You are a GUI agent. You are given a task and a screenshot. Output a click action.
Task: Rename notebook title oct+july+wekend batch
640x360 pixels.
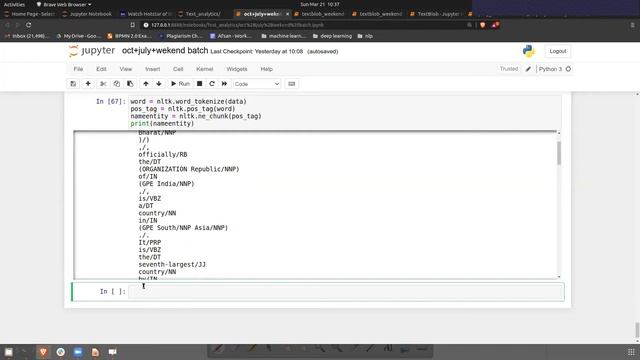tap(165, 51)
